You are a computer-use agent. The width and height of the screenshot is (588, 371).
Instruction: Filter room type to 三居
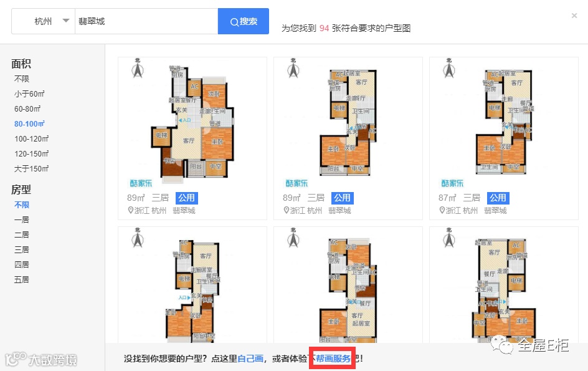click(22, 249)
